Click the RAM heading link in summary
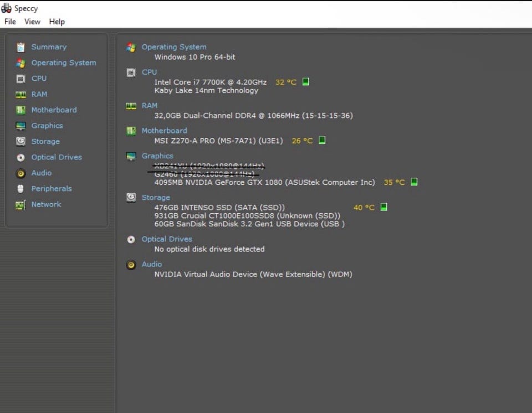This screenshot has width=532, height=413. tap(150, 105)
